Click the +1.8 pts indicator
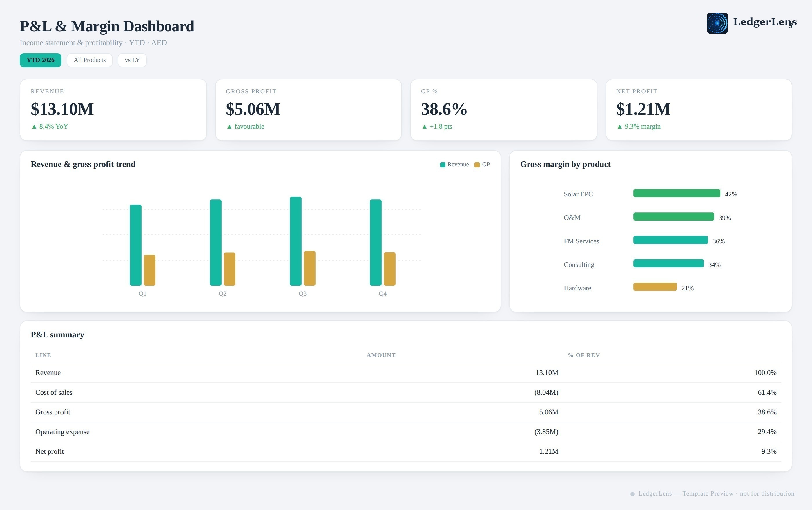 437,127
